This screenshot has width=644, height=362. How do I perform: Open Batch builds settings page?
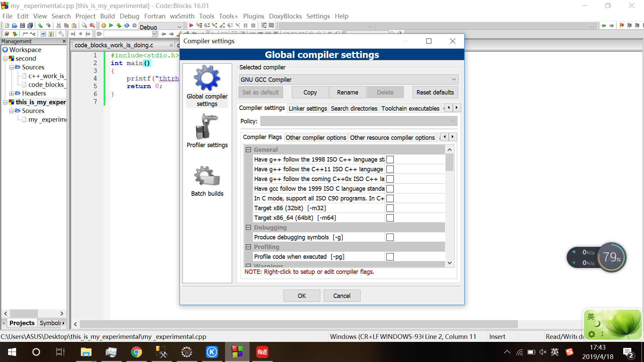point(207,181)
